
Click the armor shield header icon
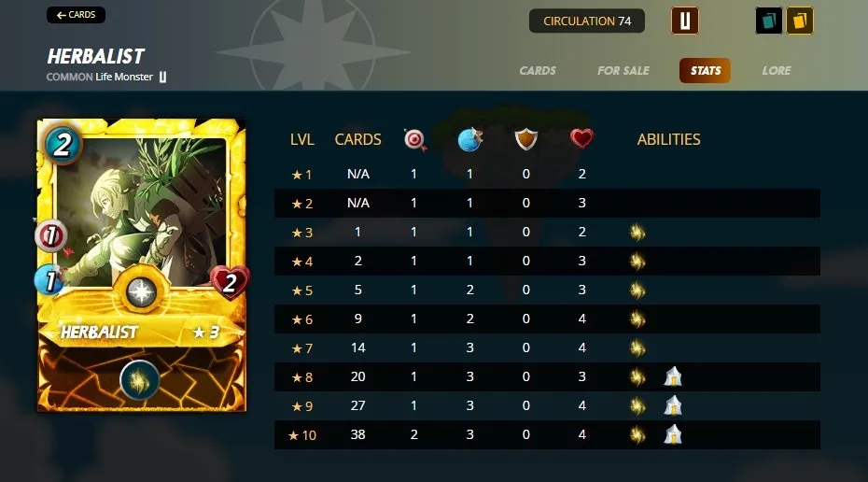[x=525, y=139]
